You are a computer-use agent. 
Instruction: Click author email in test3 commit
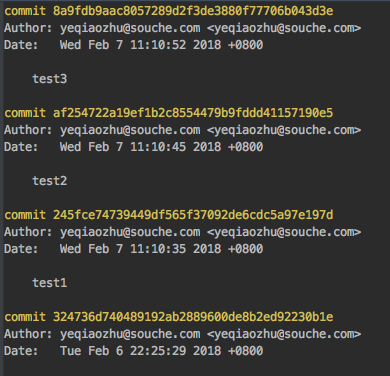click(130, 28)
